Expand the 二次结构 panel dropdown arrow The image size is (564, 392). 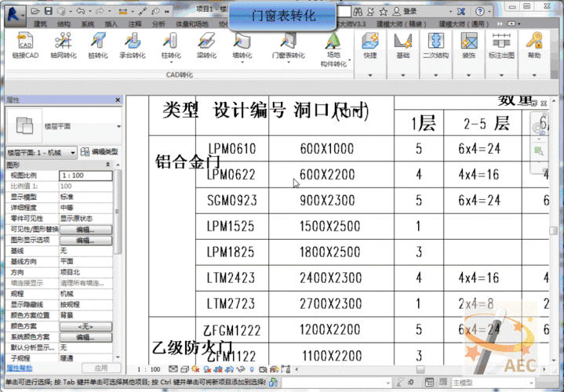[x=435, y=75]
